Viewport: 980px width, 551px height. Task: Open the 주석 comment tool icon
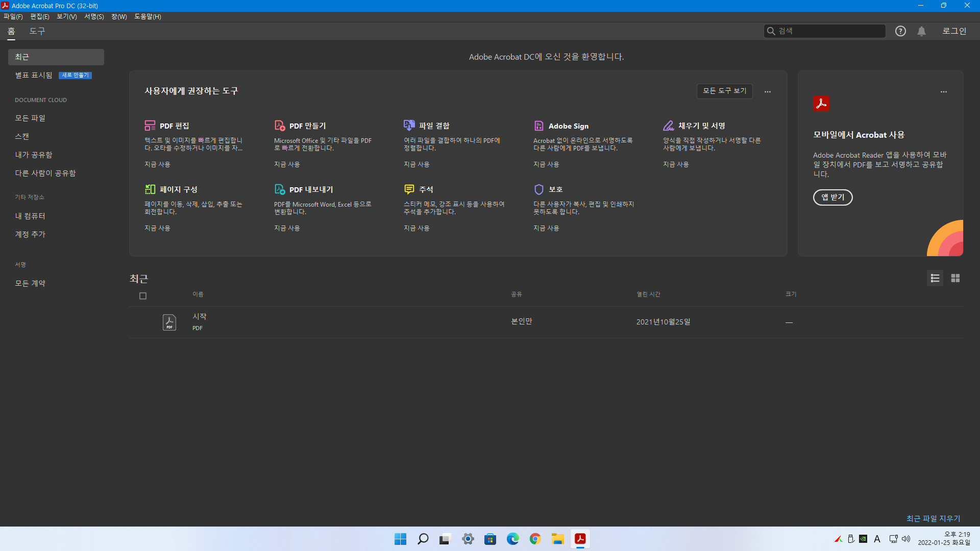pos(409,189)
